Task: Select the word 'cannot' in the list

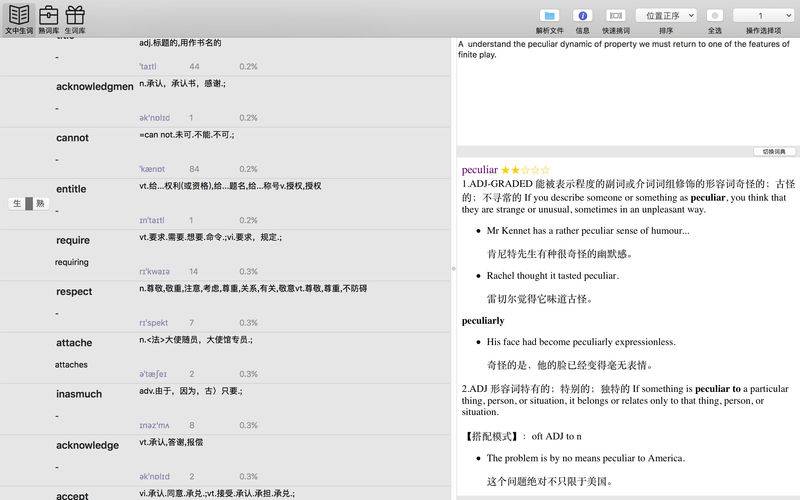Action: pyautogui.click(x=72, y=138)
